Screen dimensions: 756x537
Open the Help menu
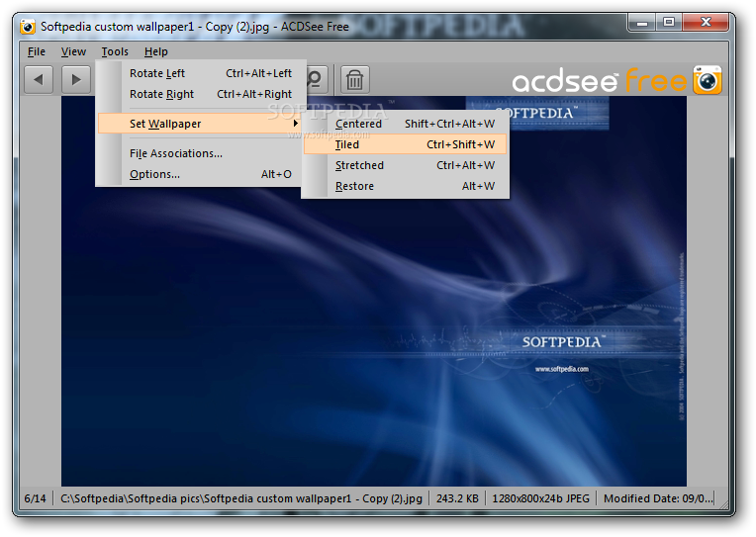point(155,51)
